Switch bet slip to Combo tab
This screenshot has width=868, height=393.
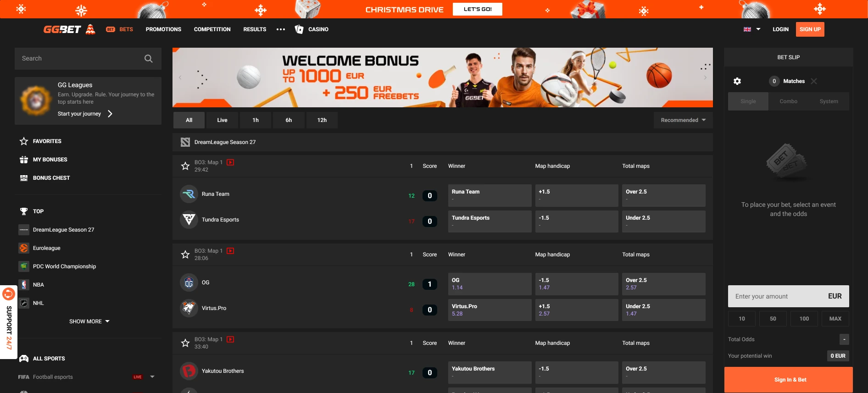tap(789, 101)
